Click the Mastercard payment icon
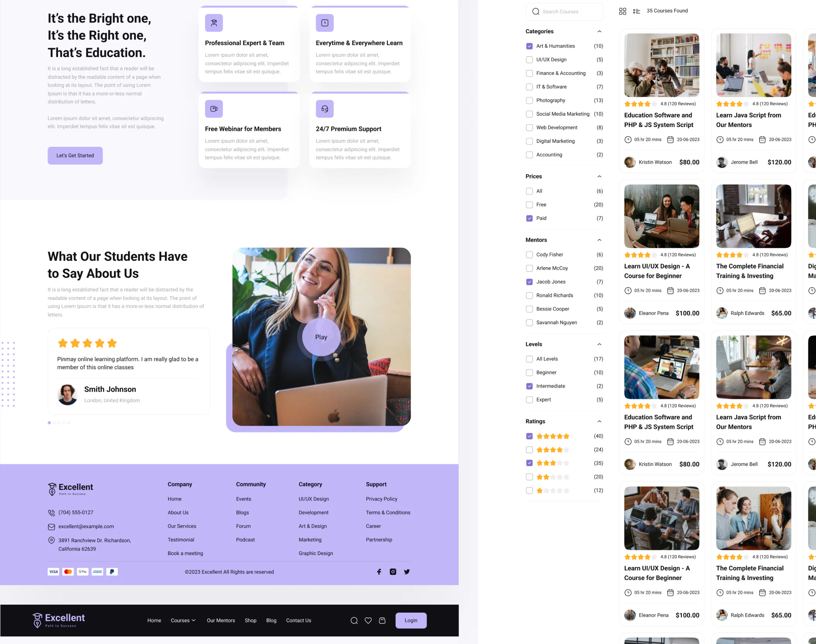Image resolution: width=816 pixels, height=644 pixels. click(68, 572)
